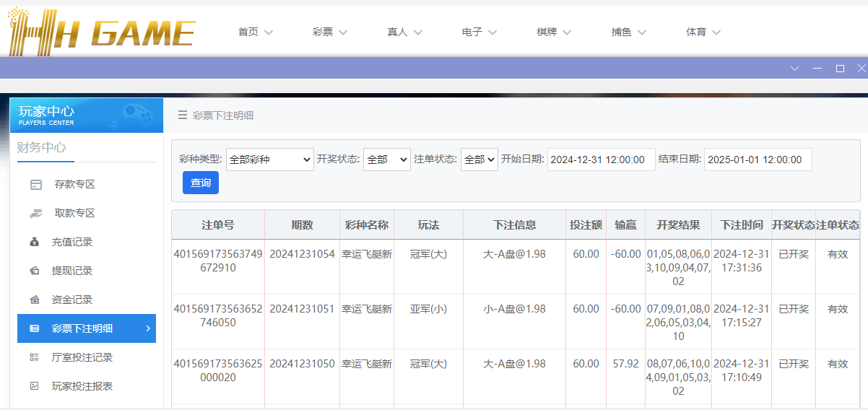Open lottery bet details (彩票下注明细) sidebar item
This screenshot has height=410, width=868.
86,328
